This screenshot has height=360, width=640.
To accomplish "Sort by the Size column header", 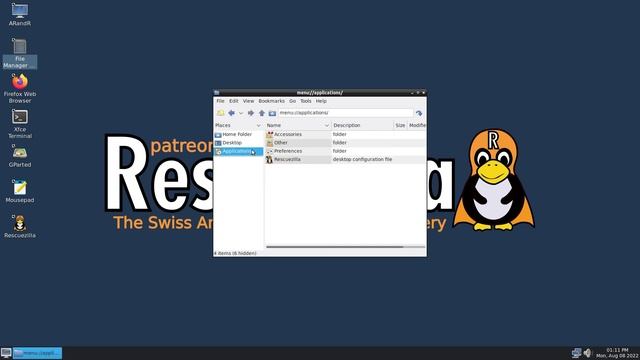I will point(400,125).
